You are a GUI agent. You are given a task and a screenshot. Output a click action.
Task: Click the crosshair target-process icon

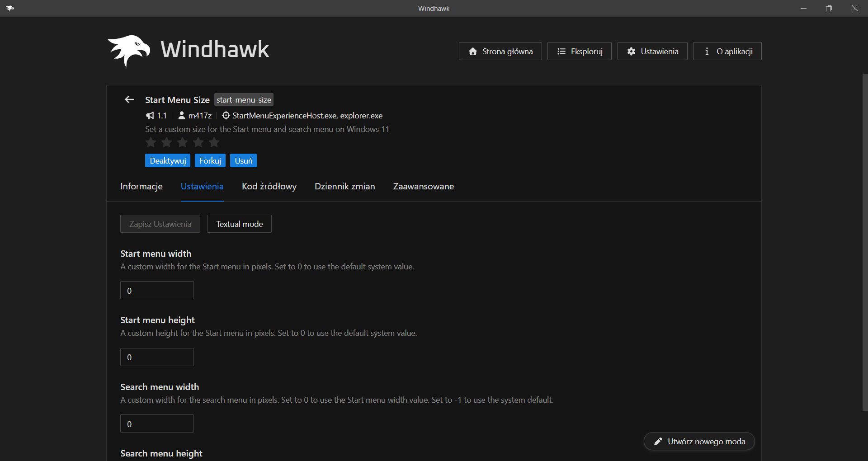tap(226, 116)
